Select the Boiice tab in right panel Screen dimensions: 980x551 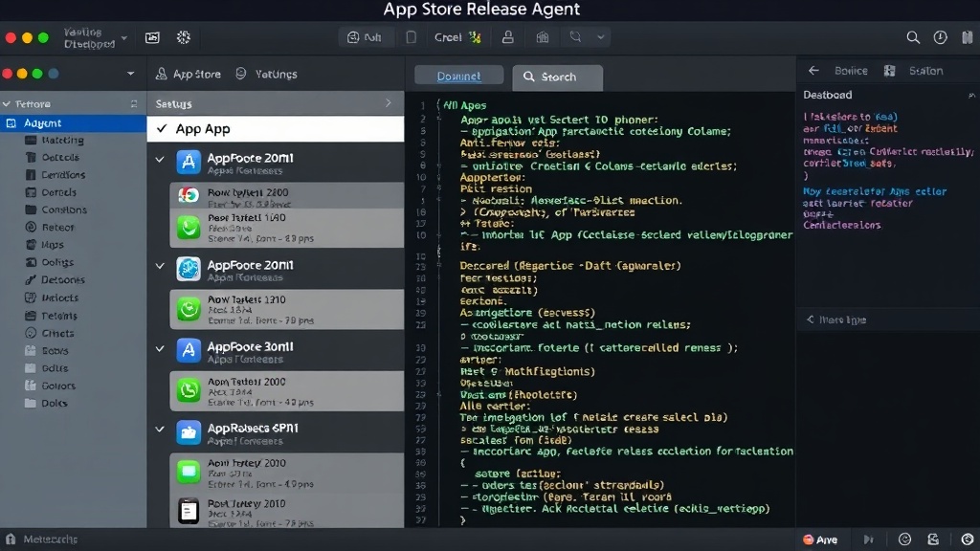click(851, 71)
